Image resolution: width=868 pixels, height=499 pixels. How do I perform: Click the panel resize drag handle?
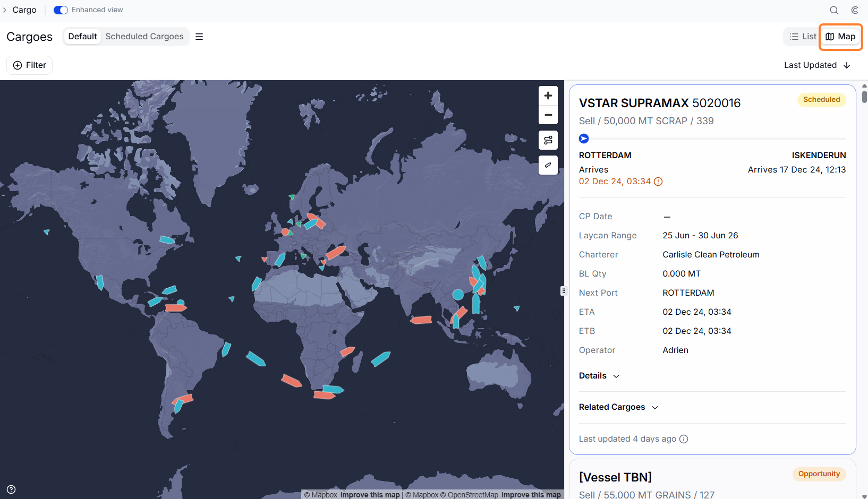pos(564,291)
